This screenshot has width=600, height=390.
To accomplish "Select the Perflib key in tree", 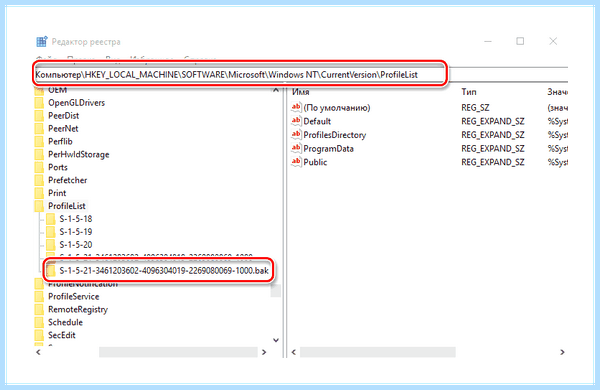I will pyautogui.click(x=60, y=142).
